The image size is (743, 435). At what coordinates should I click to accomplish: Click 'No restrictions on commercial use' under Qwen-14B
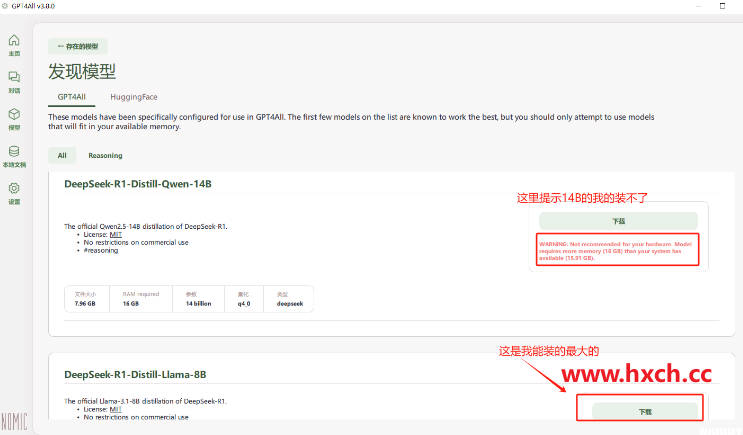click(x=136, y=242)
